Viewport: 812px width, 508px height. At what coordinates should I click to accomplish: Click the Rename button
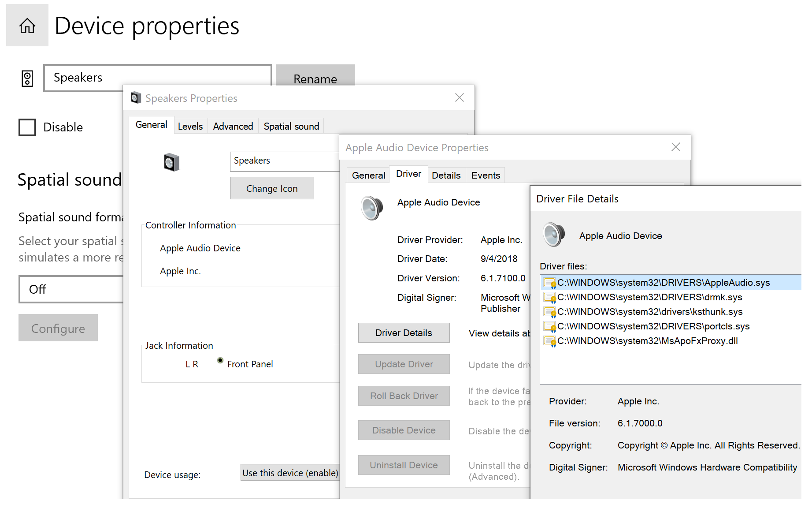pyautogui.click(x=315, y=75)
